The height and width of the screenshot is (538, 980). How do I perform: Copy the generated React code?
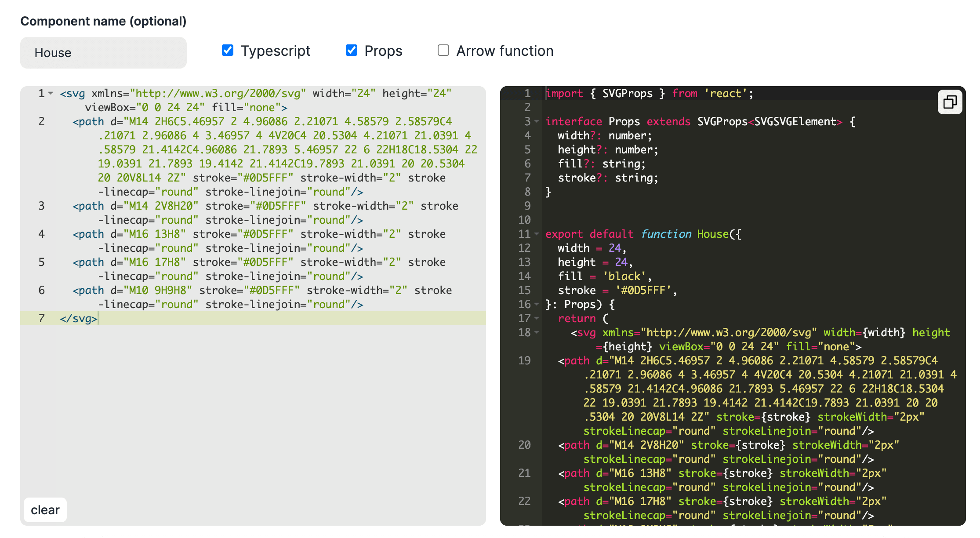pos(950,102)
